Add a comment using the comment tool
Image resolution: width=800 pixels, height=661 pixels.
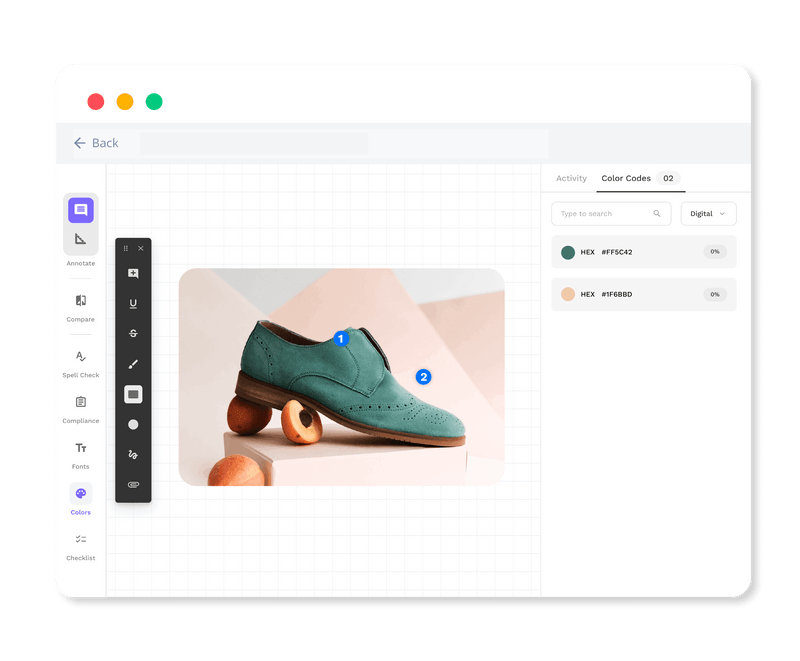(x=131, y=271)
